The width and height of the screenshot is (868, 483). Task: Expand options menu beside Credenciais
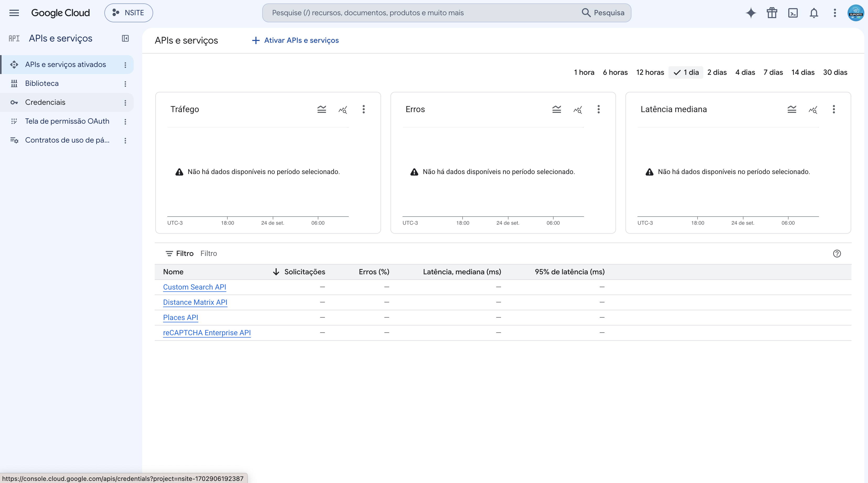click(x=125, y=103)
